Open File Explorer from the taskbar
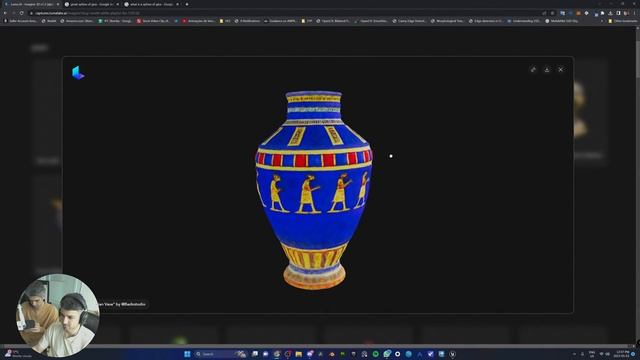The width and height of the screenshot is (640, 360). pyautogui.click(x=298, y=354)
